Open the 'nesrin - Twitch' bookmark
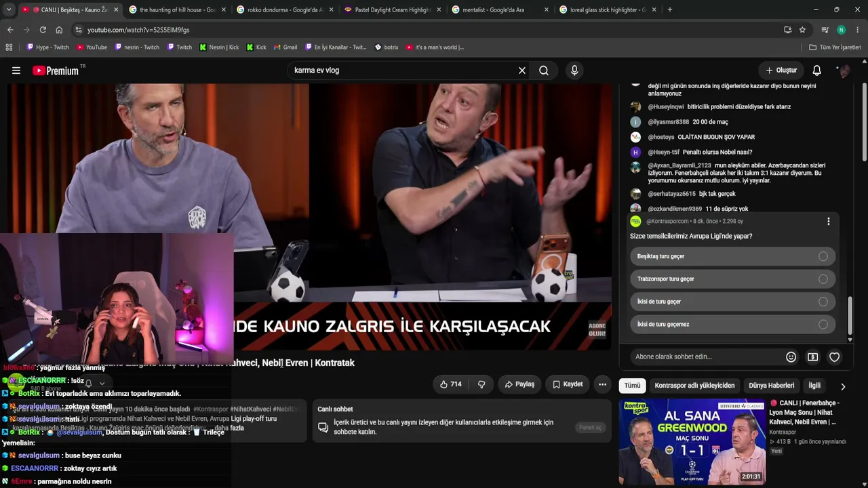Viewport: 868px width, 488px height. [x=137, y=47]
